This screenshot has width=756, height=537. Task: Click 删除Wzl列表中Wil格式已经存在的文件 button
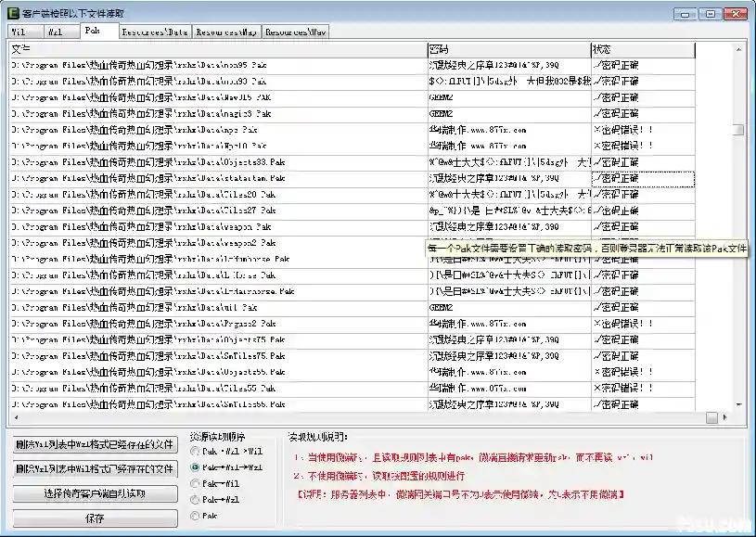click(95, 468)
